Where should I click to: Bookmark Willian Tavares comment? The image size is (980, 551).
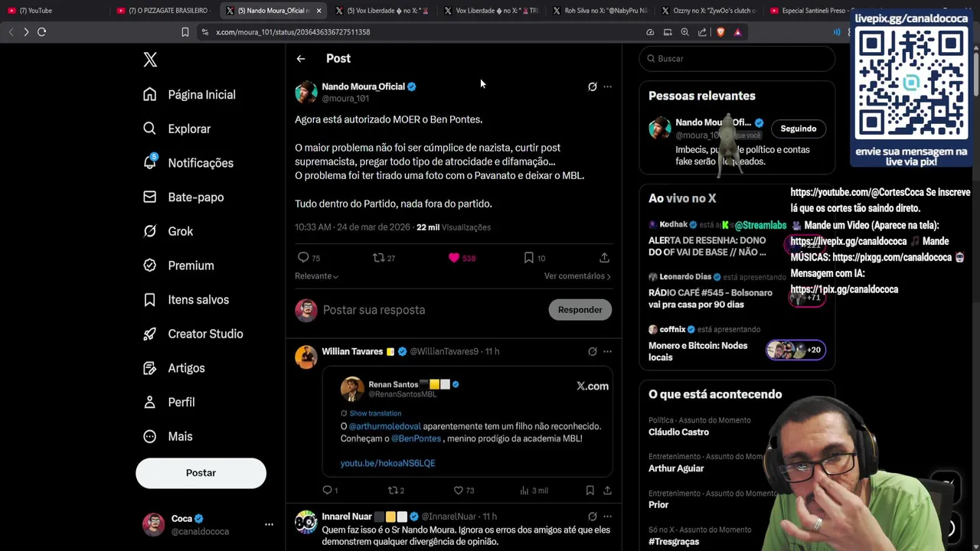(590, 491)
